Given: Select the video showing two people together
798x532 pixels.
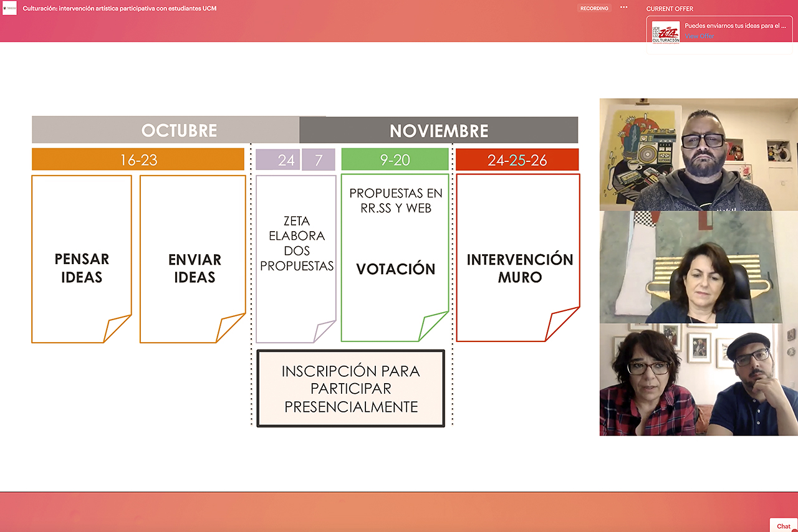Looking at the screenshot, I should pos(699,379).
